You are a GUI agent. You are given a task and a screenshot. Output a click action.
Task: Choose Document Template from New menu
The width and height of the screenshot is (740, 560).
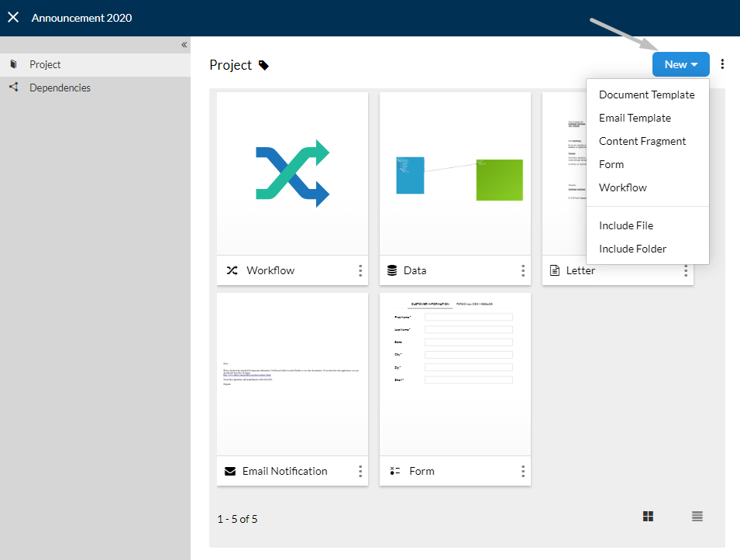[x=647, y=94]
